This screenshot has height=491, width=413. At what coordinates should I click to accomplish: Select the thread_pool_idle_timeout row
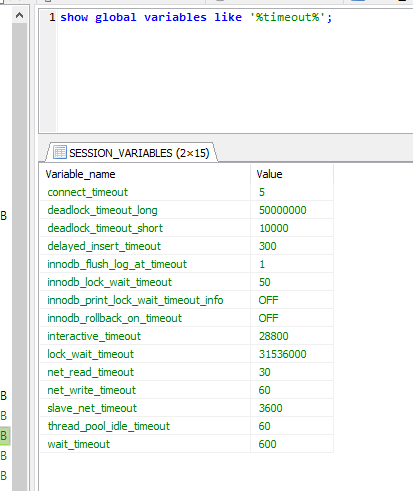187,426
